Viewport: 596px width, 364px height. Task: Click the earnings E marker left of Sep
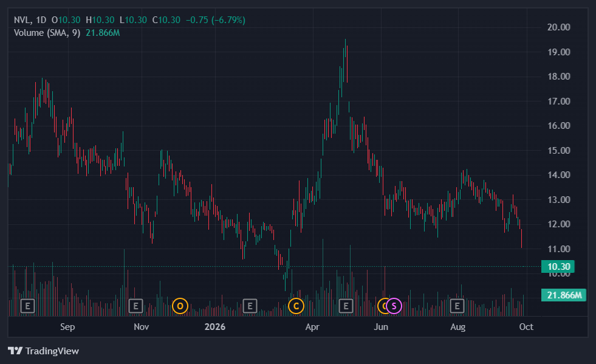(27, 306)
